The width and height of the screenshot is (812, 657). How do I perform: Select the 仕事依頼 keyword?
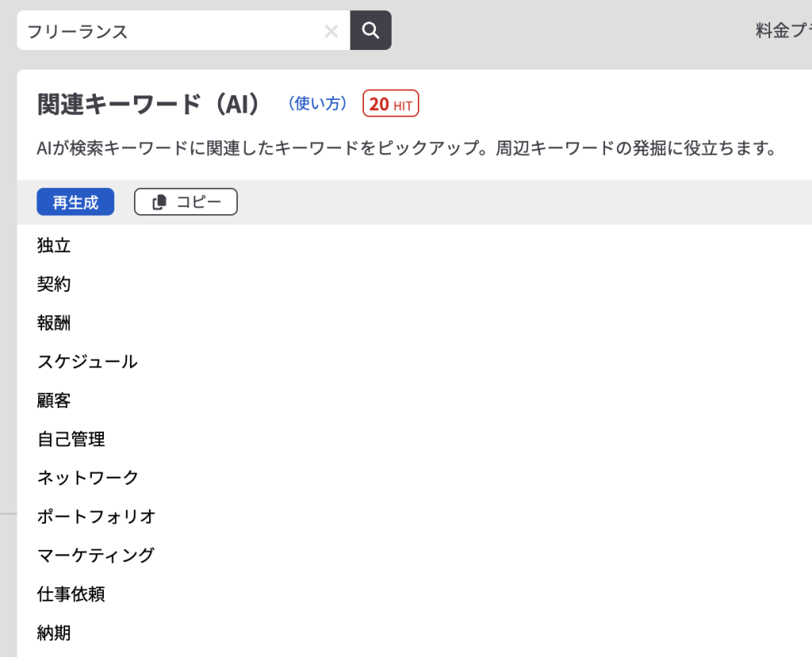click(x=71, y=594)
